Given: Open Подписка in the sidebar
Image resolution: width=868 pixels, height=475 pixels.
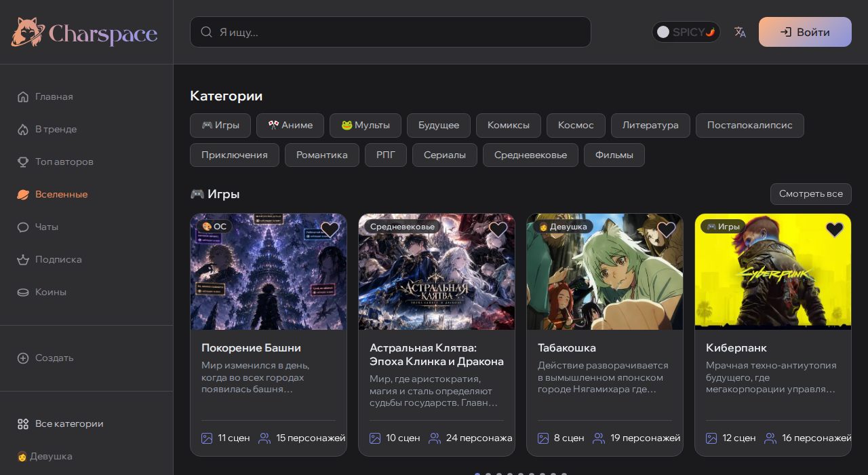Looking at the screenshot, I should coord(49,259).
